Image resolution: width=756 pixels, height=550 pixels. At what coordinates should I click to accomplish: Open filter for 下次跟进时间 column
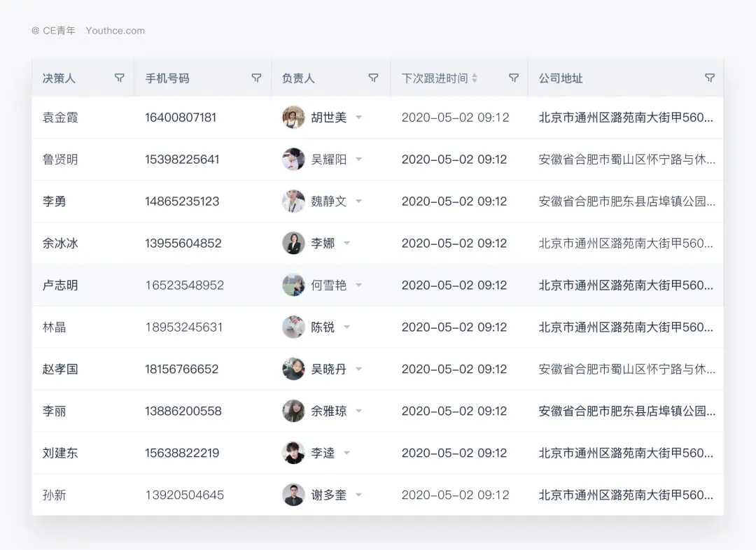coord(514,78)
